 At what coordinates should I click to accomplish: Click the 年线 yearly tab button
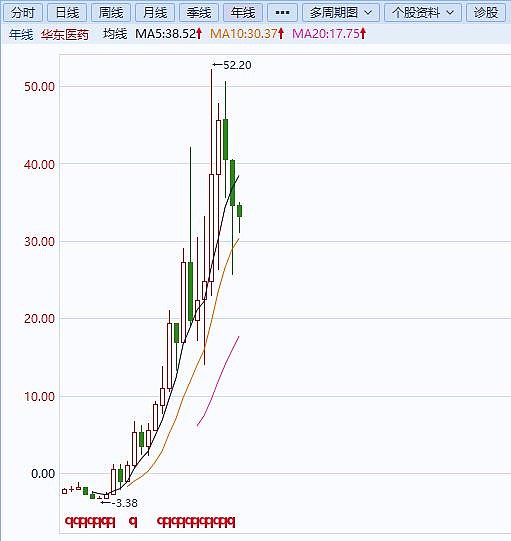pyautogui.click(x=243, y=13)
